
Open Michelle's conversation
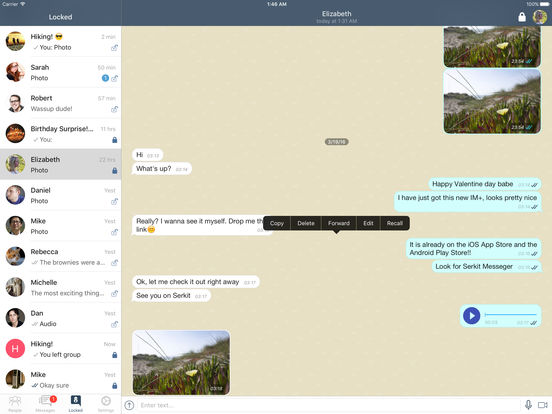61,287
